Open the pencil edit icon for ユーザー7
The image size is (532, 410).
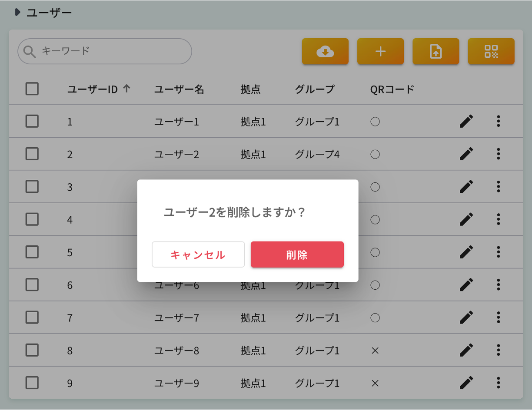pos(465,317)
